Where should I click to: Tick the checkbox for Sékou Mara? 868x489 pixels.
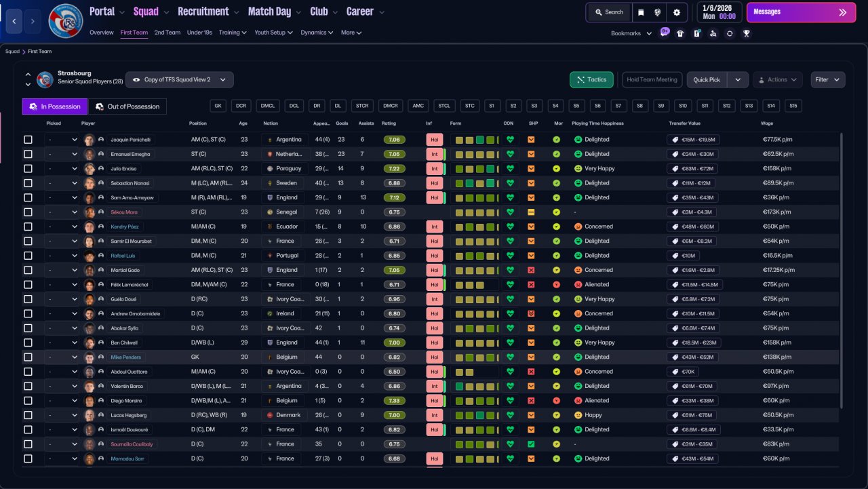(28, 212)
